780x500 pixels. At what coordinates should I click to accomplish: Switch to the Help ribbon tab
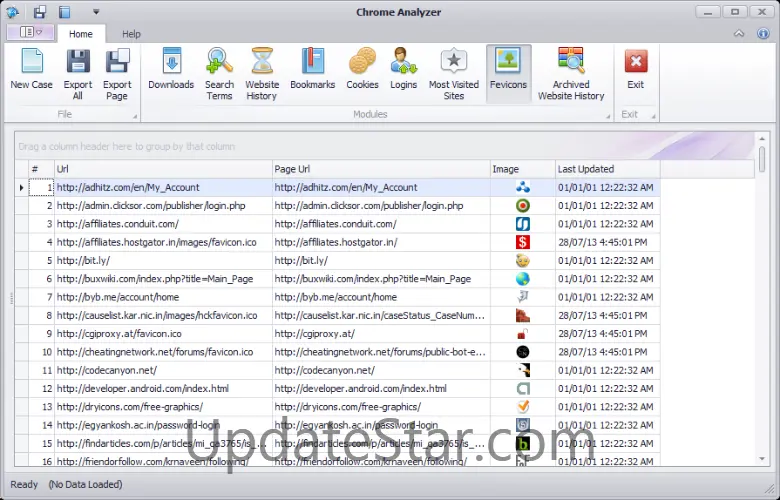point(131,34)
